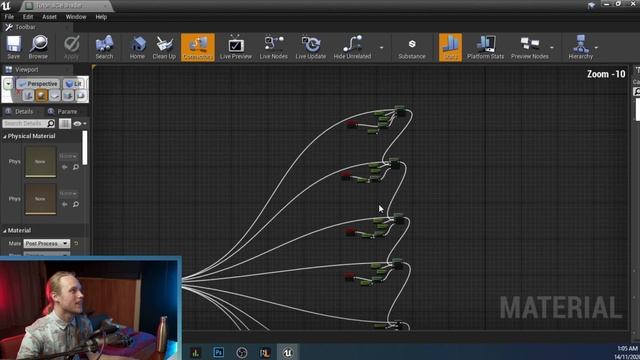
Task: Open Browse to find asset
Action: coord(38,47)
